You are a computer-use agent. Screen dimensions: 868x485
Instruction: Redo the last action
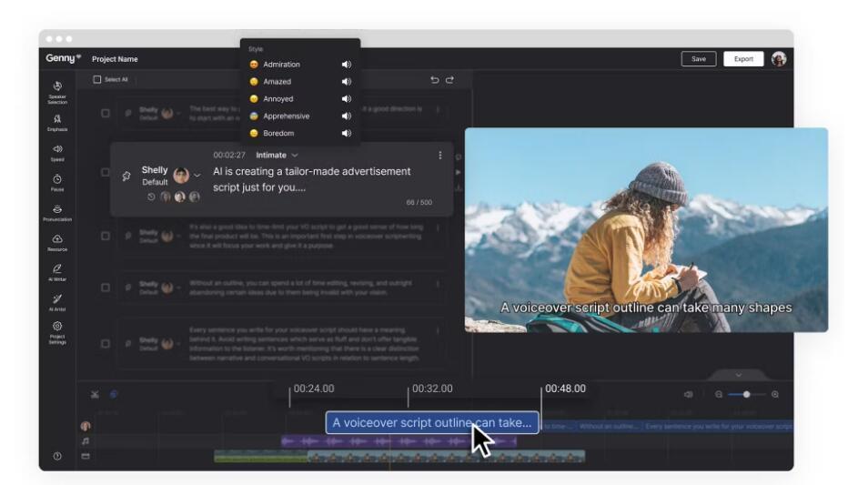pyautogui.click(x=449, y=80)
